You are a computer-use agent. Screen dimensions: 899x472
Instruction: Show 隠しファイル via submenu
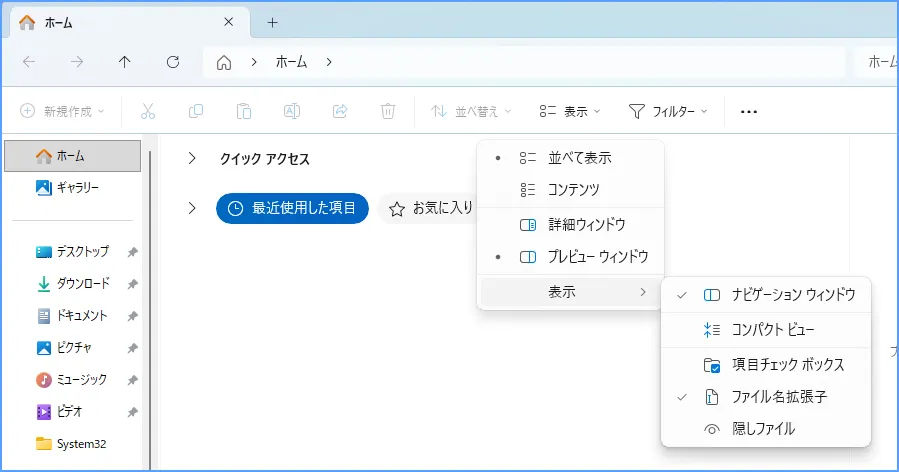(766, 428)
